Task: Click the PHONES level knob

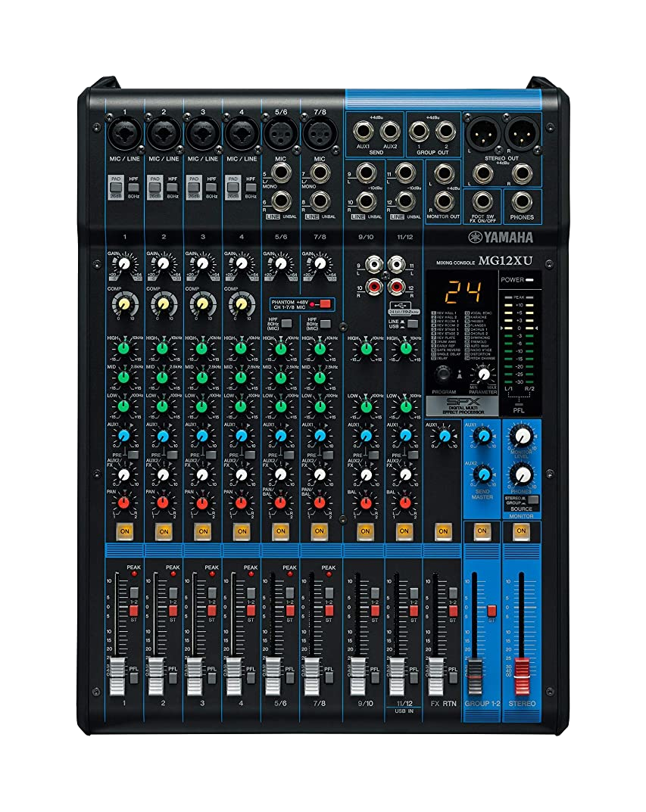Action: (523, 474)
